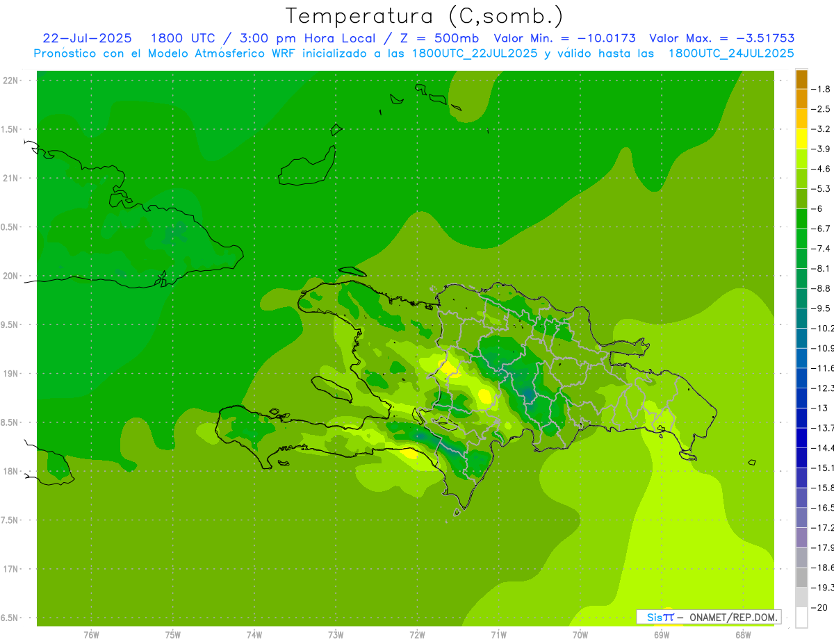Click the '69W' longitude label
This screenshot has height=644, width=834.
click(662, 634)
